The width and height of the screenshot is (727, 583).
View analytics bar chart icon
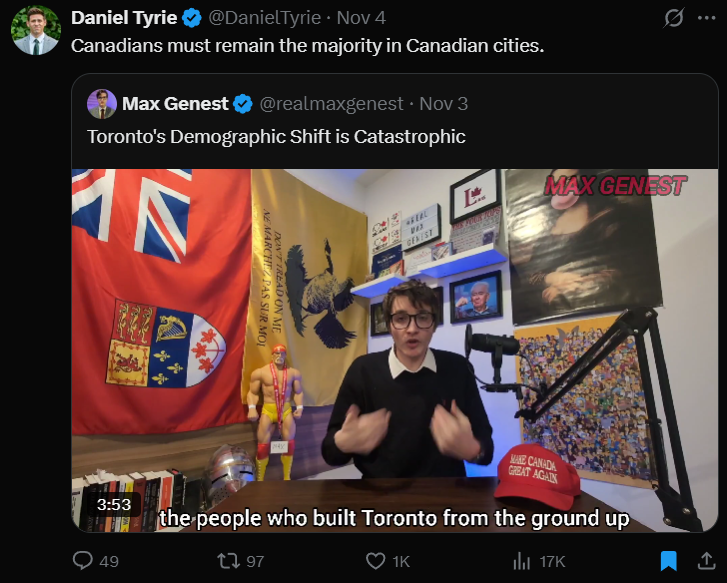coord(522,561)
